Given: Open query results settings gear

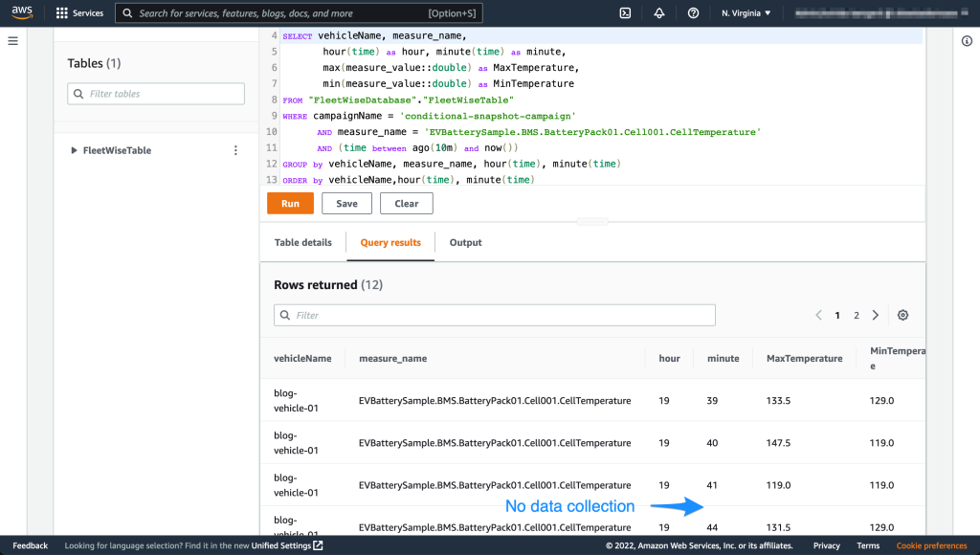Looking at the screenshot, I should click(902, 315).
